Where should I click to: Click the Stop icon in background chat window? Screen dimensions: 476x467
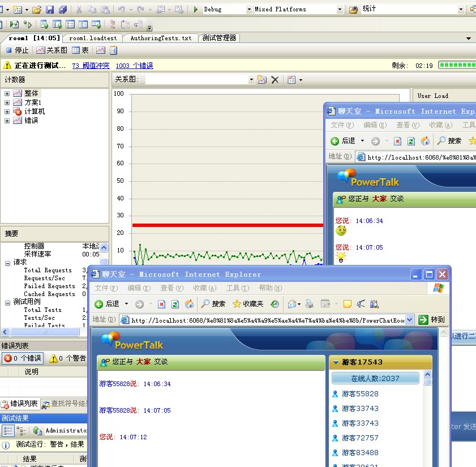pos(397,141)
